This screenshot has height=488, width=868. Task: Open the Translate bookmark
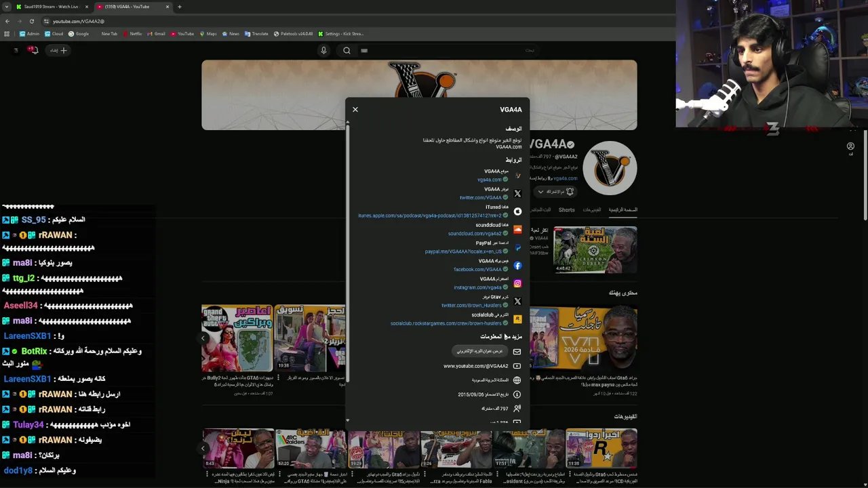point(256,34)
